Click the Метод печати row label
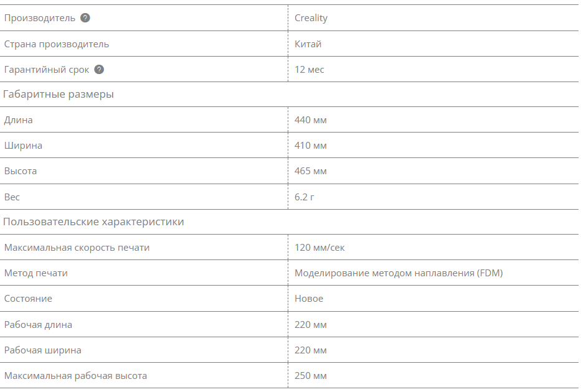The height and width of the screenshot is (392, 581). tap(35, 273)
